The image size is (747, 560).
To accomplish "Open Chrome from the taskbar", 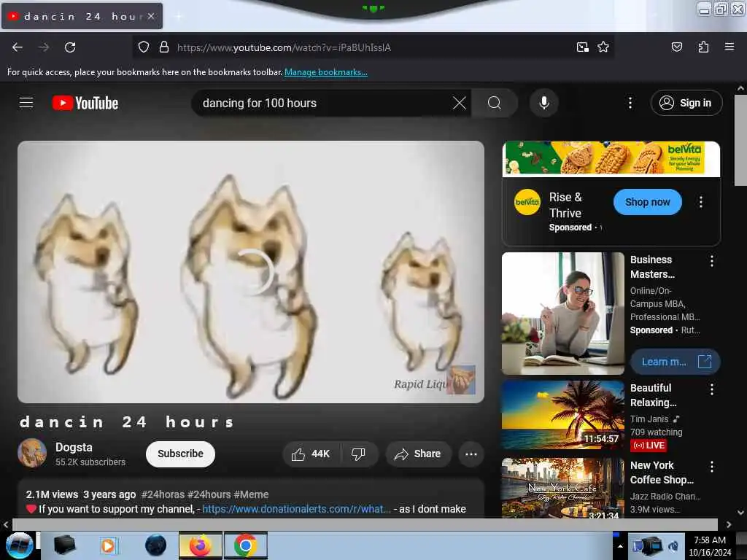I will pyautogui.click(x=245, y=545).
